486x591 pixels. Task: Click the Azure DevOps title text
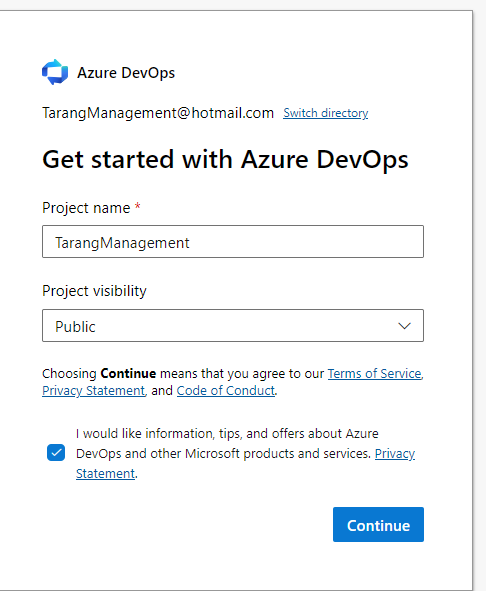point(126,73)
